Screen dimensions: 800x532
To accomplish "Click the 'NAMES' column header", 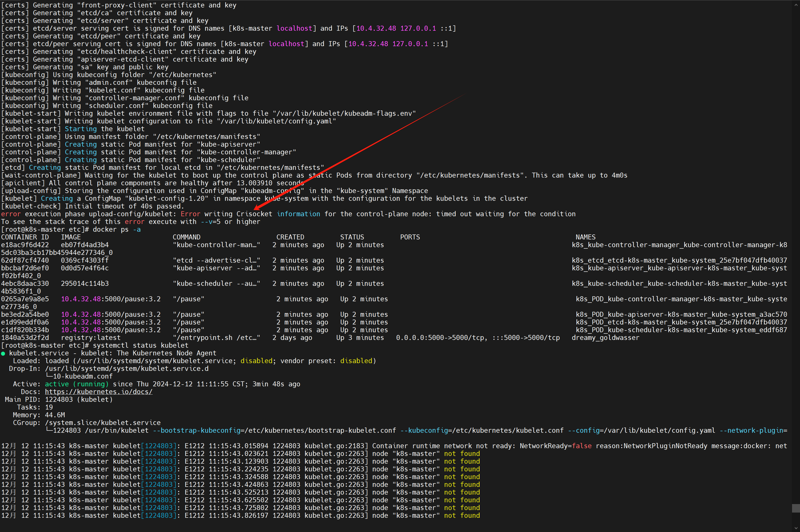I will (585, 237).
